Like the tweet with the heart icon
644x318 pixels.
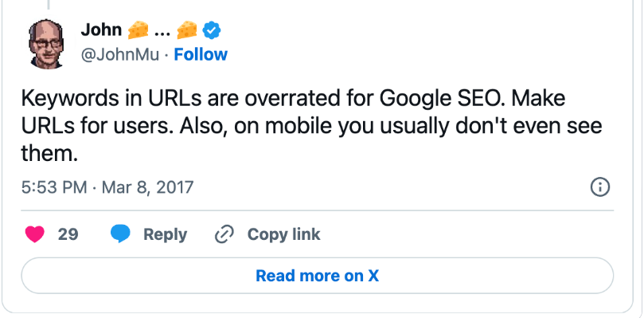click(x=34, y=234)
